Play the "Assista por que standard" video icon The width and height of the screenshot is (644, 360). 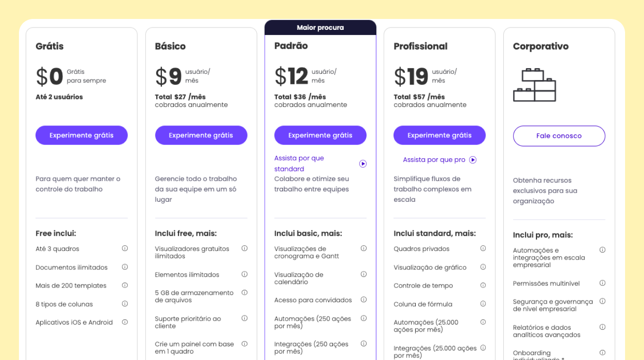pyautogui.click(x=363, y=163)
